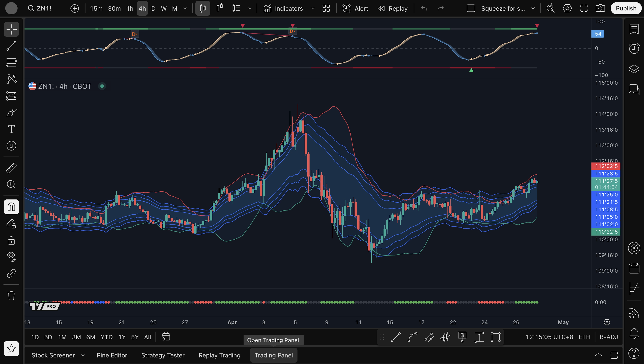Toggle magnet mode for drawings
644x364 pixels.
(x=11, y=207)
